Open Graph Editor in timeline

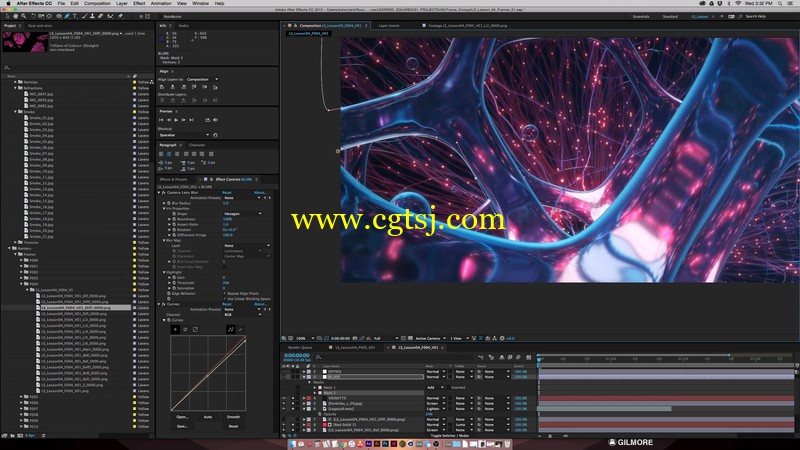[529, 357]
